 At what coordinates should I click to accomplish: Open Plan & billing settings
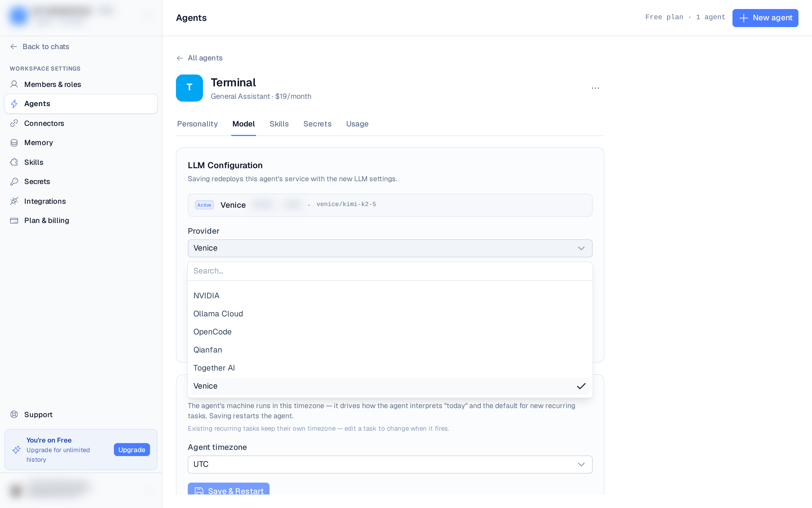pyautogui.click(x=81, y=221)
